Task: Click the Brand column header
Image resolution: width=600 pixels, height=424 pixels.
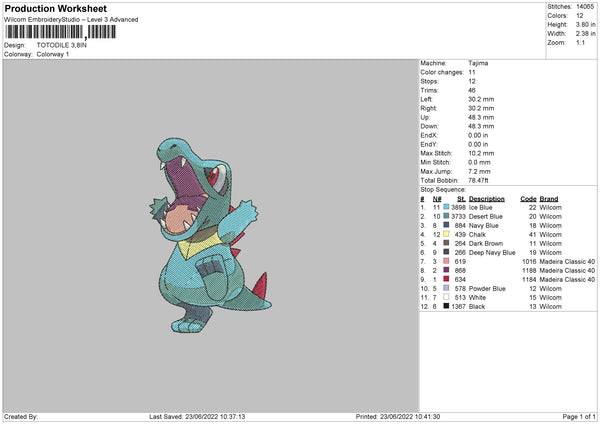Action: point(549,198)
